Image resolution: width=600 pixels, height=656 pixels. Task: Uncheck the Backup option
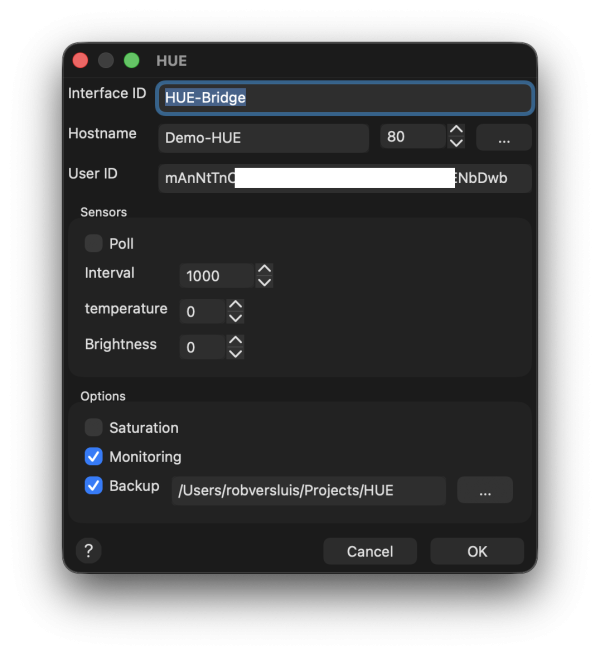(x=94, y=486)
